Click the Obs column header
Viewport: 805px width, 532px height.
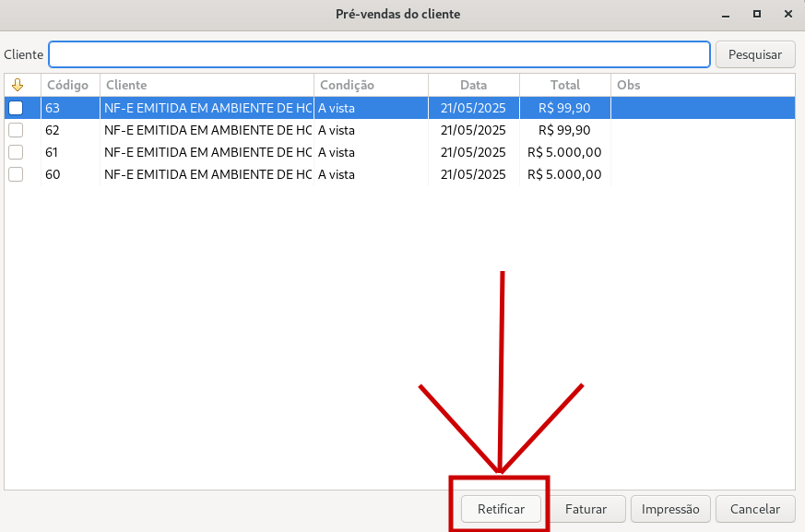pyautogui.click(x=701, y=85)
